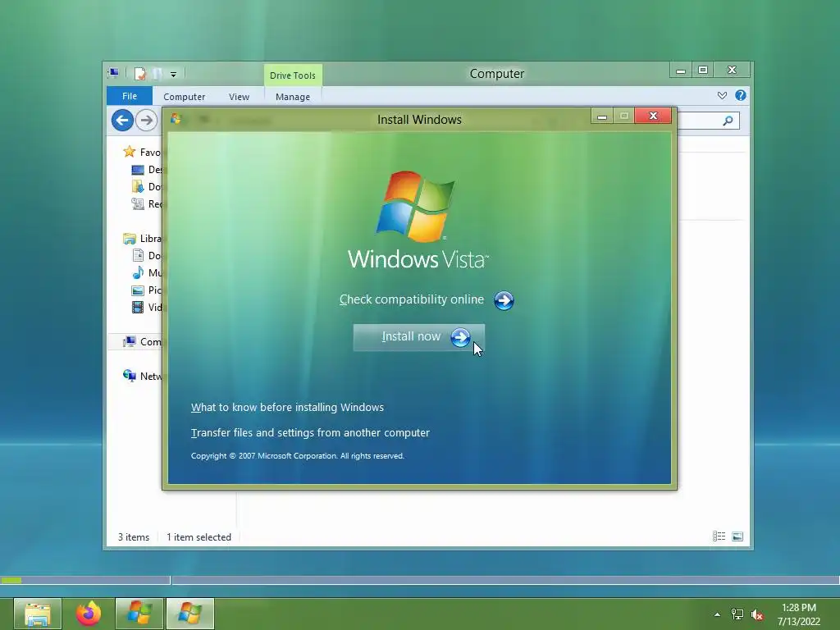This screenshot has height=630, width=840.
Task: Select the Drive Tools contextual tab
Action: (293, 75)
